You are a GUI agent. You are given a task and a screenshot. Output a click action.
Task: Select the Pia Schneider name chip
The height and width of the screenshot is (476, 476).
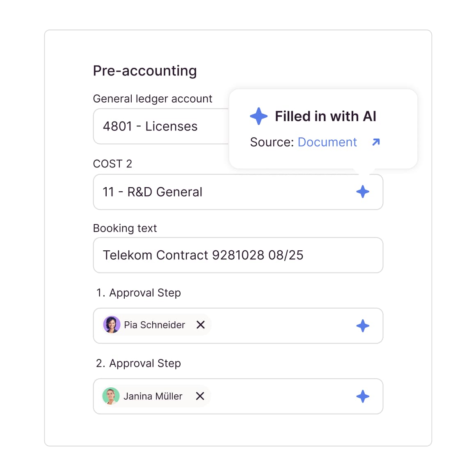coord(154,325)
